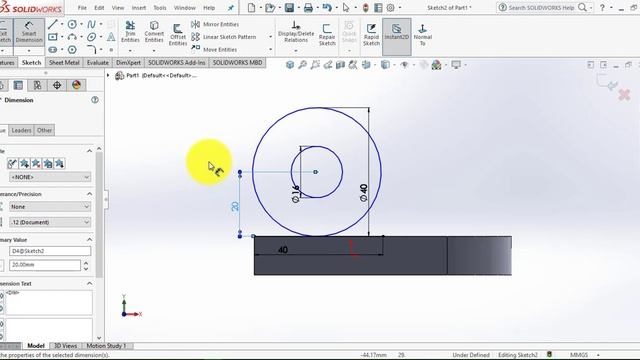640x360 pixels.
Task: Open the File menu
Action: (82, 8)
